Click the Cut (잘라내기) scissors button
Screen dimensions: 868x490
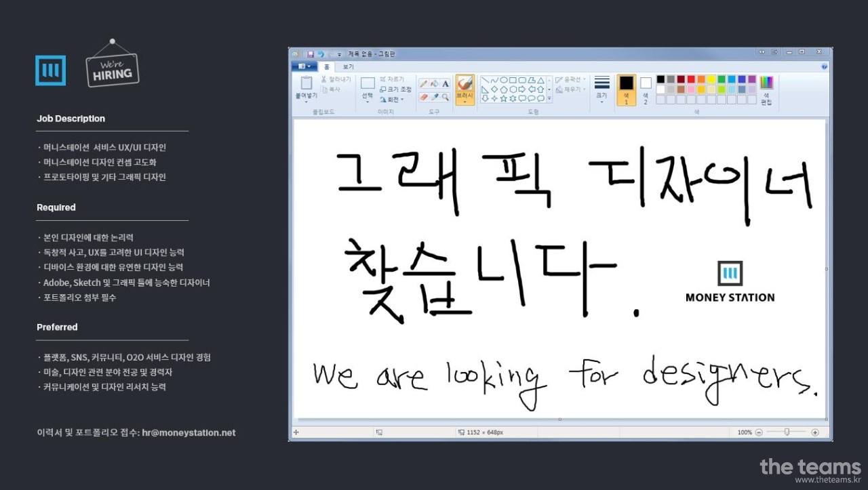[x=335, y=79]
